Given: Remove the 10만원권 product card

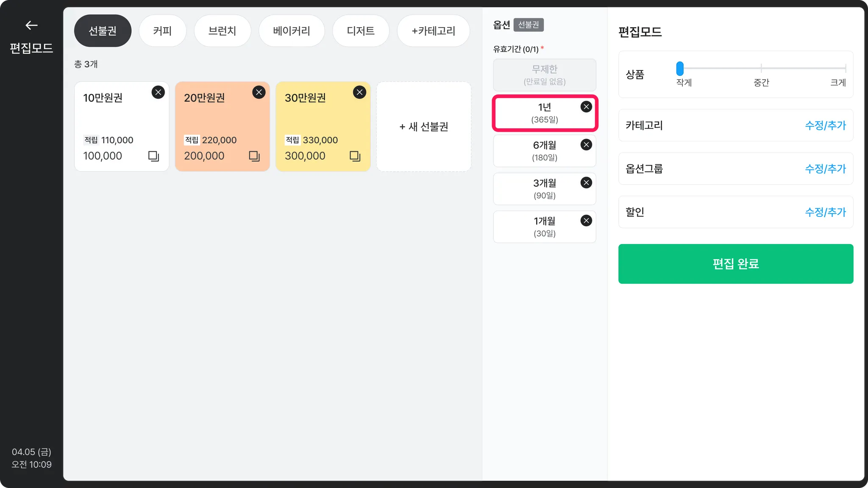Looking at the screenshot, I should [158, 92].
